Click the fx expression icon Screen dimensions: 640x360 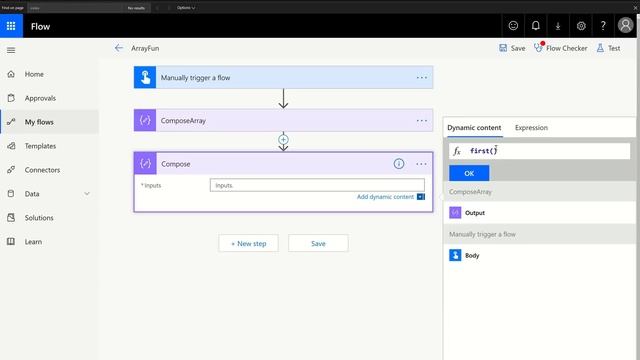[457, 151]
